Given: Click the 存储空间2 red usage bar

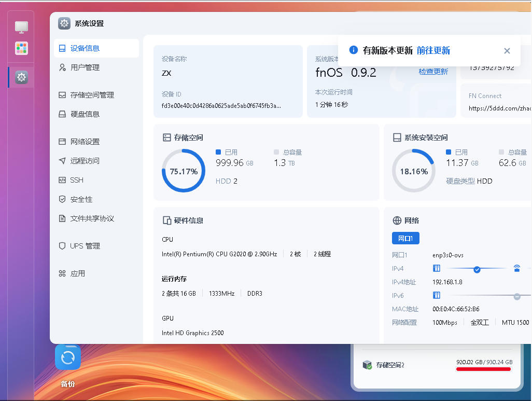Looking at the screenshot, I should pyautogui.click(x=483, y=369).
